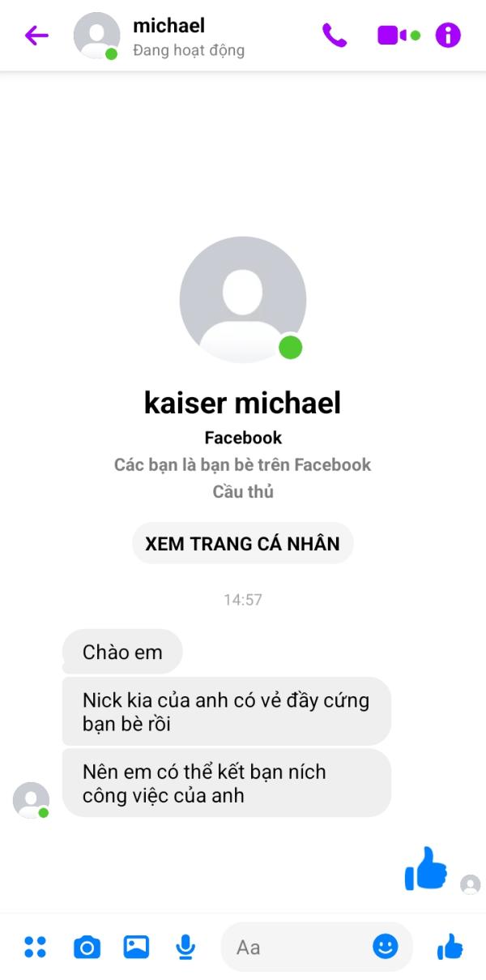This screenshot has height=980, width=486.
Task: Open conversation info icon
Action: point(448,36)
